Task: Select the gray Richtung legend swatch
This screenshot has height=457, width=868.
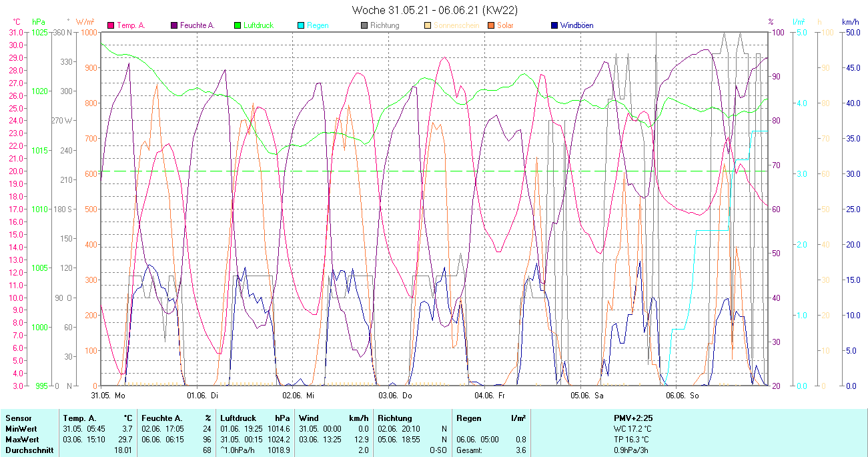Action: coord(364,25)
